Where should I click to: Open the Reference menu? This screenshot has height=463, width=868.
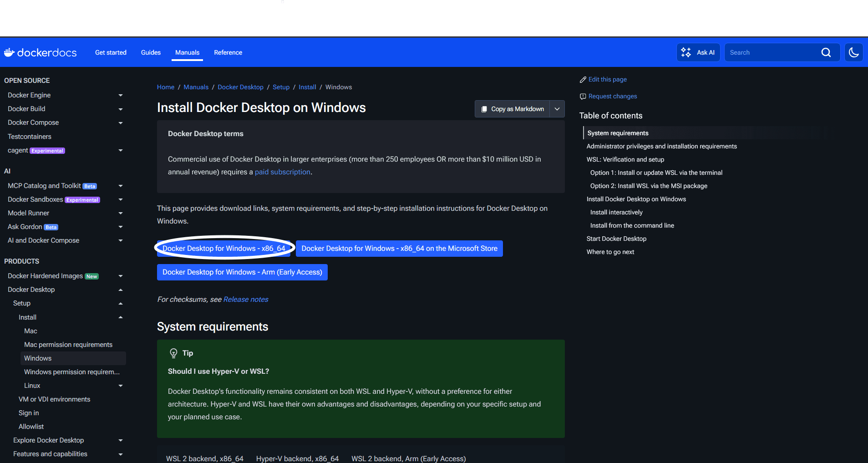coord(228,52)
